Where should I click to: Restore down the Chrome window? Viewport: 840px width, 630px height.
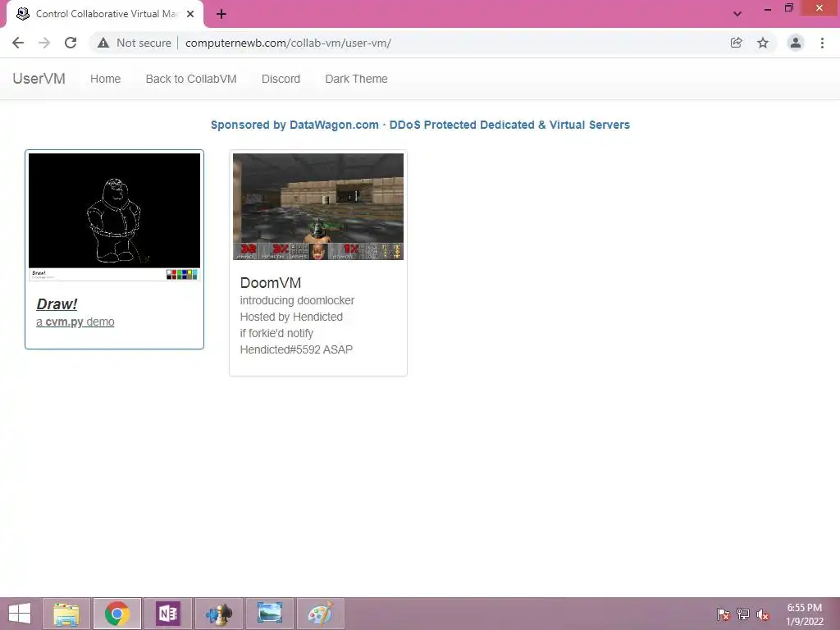point(788,8)
